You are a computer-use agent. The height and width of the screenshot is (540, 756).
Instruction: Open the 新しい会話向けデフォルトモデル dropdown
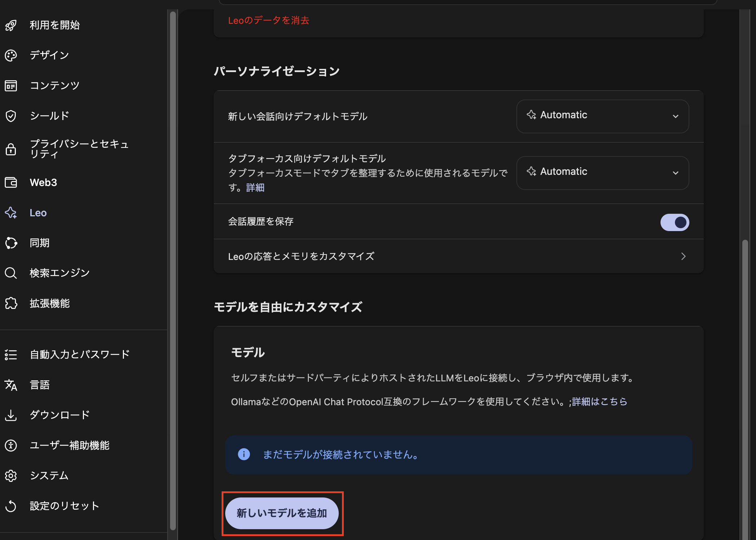(x=602, y=116)
